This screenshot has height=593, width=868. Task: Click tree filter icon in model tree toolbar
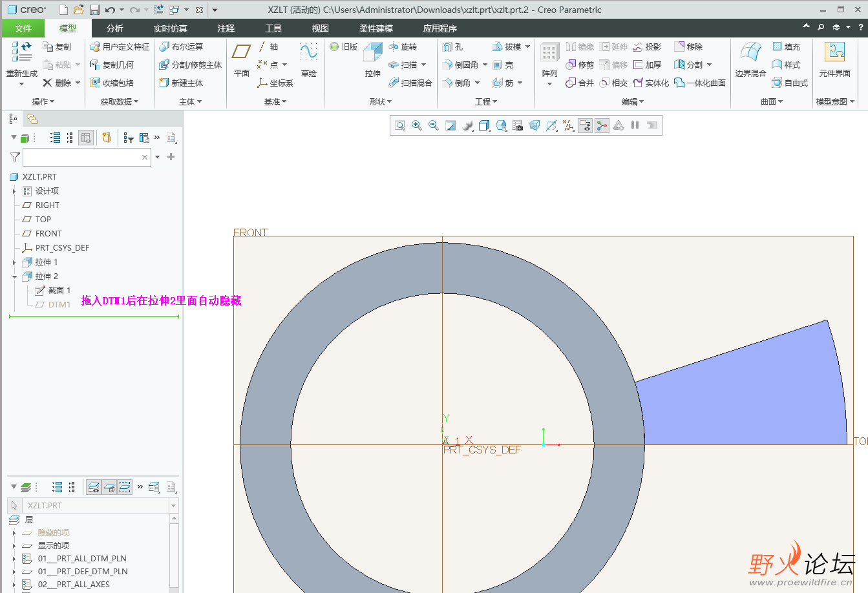(129, 138)
